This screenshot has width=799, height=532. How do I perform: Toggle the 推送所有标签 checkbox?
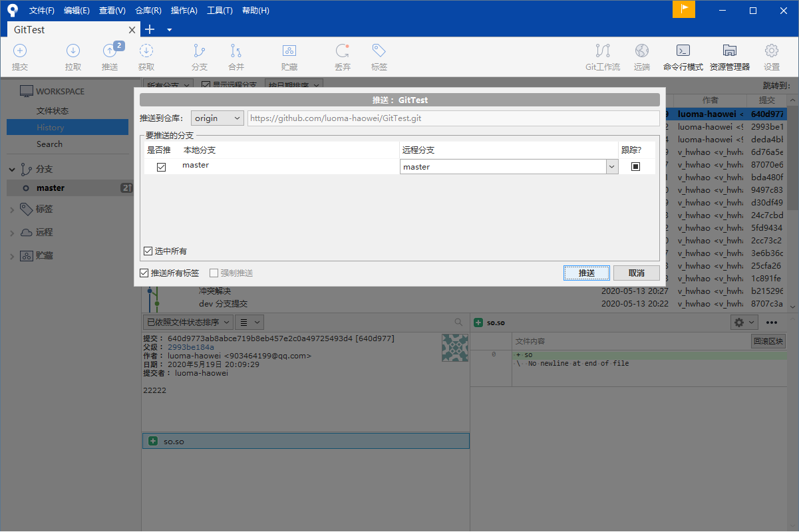(144, 273)
